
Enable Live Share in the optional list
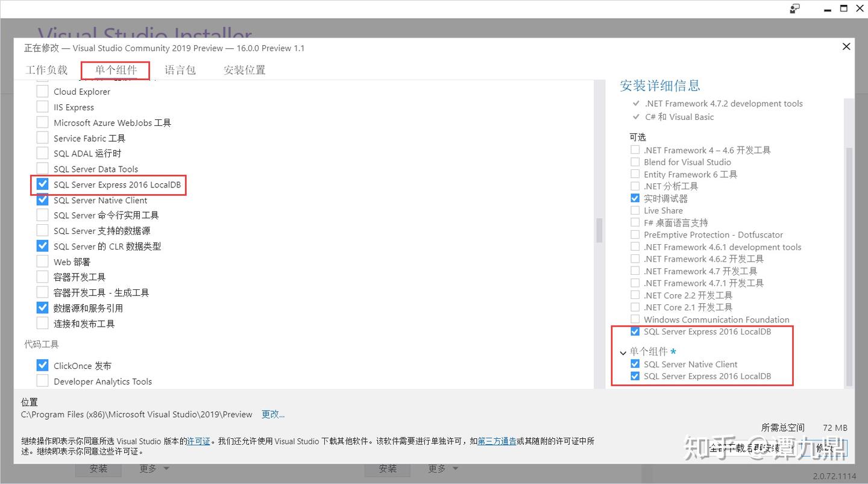tap(635, 210)
